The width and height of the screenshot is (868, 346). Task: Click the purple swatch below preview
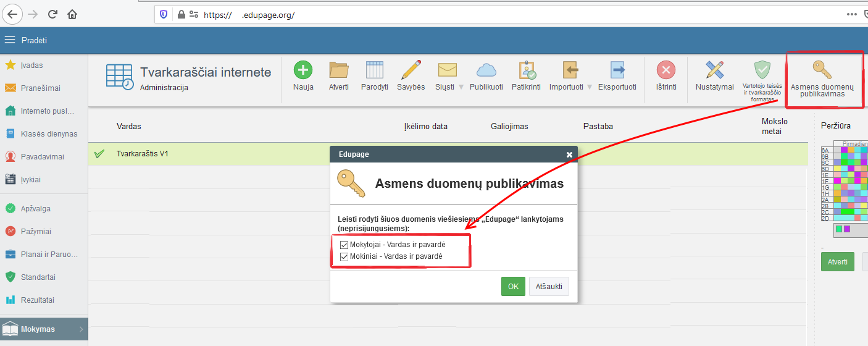coord(847,229)
